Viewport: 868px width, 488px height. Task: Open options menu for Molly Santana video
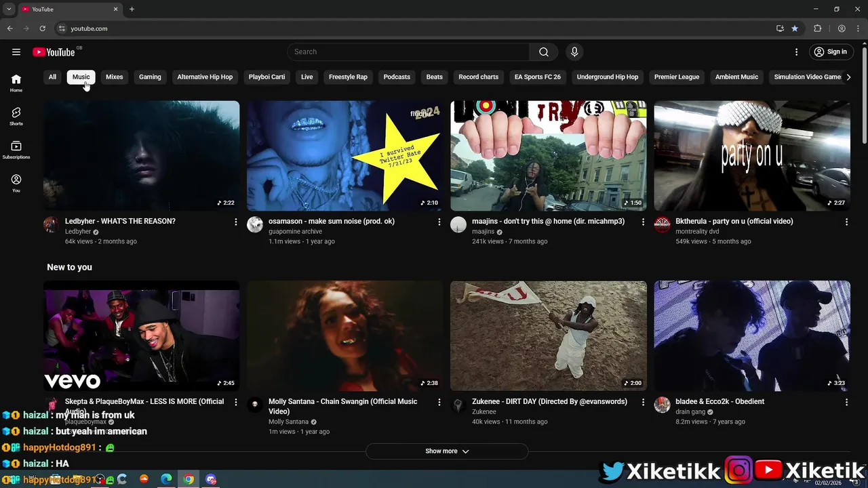pos(439,402)
